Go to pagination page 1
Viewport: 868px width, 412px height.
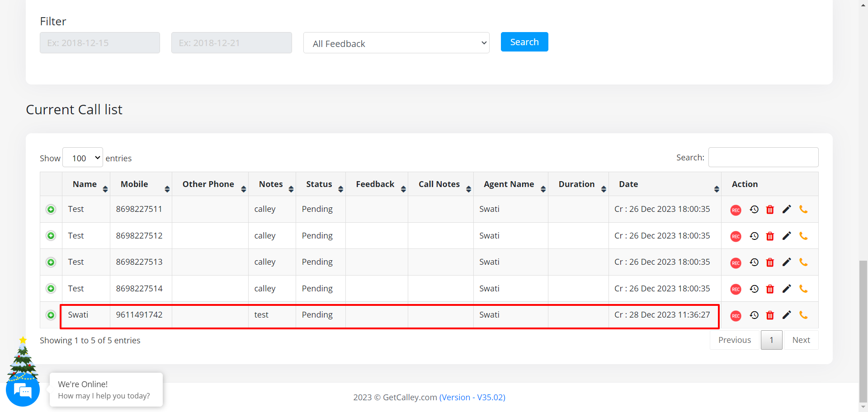coord(771,340)
